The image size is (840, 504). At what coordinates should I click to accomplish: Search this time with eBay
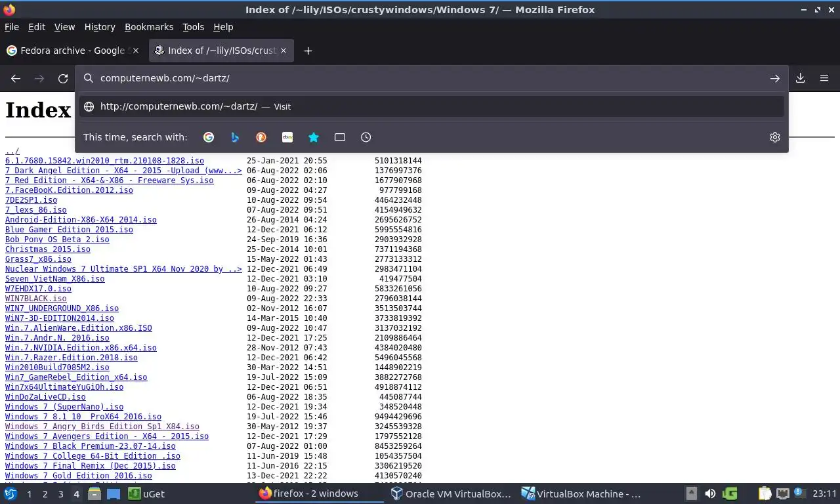pos(287,137)
